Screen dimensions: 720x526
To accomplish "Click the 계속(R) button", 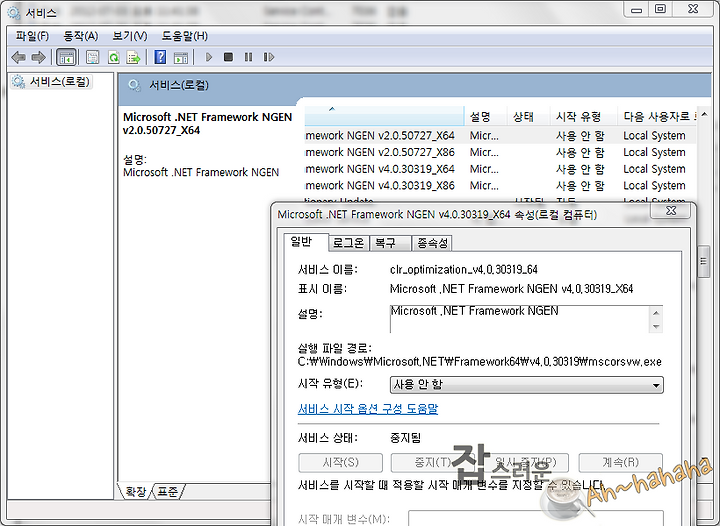I will click(x=620, y=462).
